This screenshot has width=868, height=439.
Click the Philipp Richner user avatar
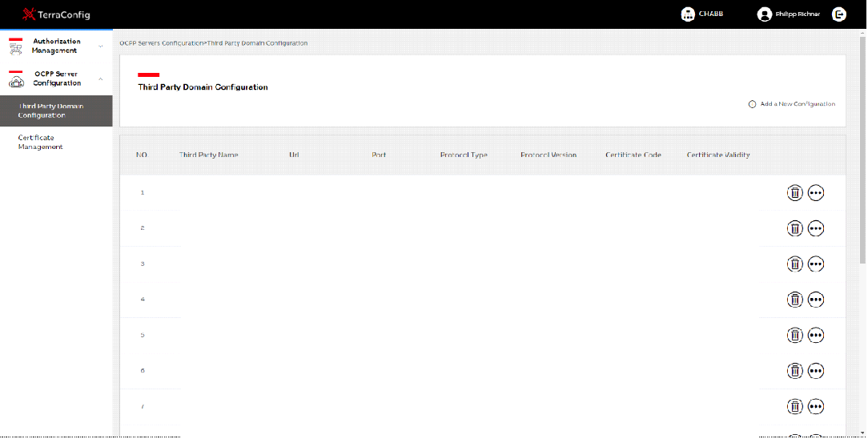[764, 14]
